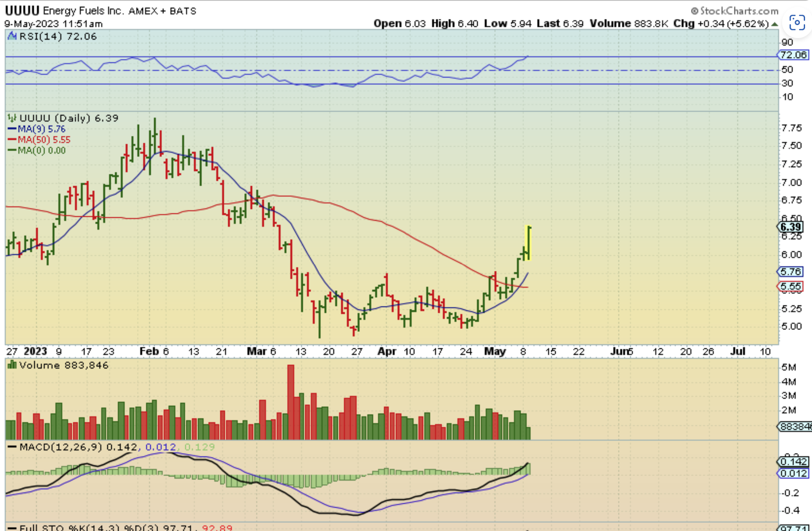Click the Jul label on the date axis
Viewport: 812px width, 531px height.
(x=738, y=351)
